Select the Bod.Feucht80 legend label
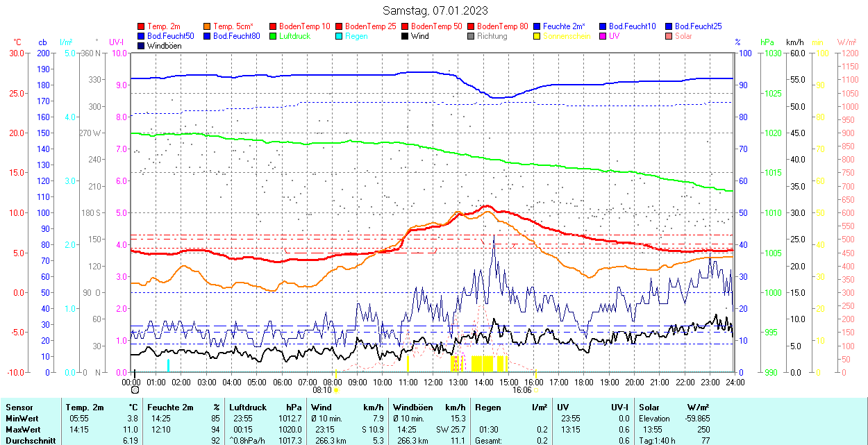Screen dimensions: 868x445 [237, 36]
